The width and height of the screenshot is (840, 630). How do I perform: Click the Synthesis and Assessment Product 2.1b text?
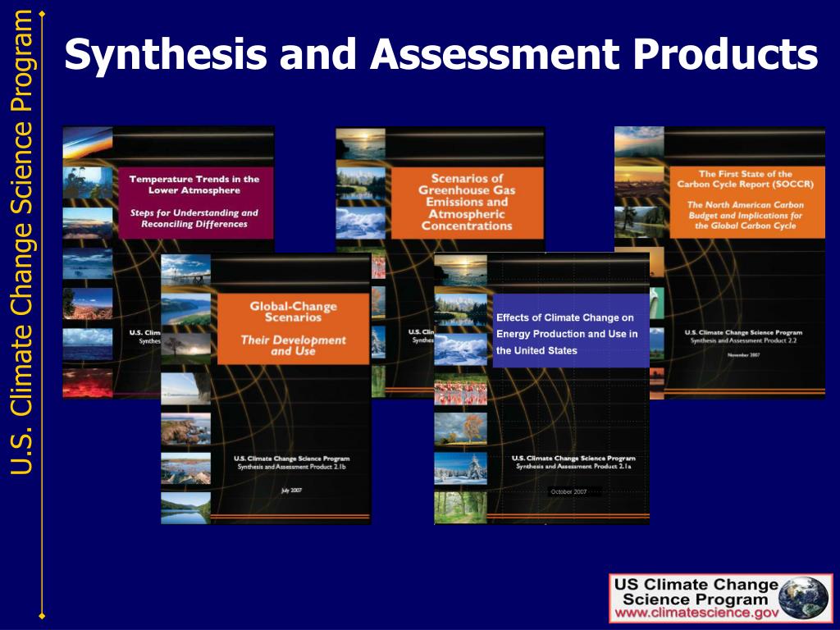292,467
